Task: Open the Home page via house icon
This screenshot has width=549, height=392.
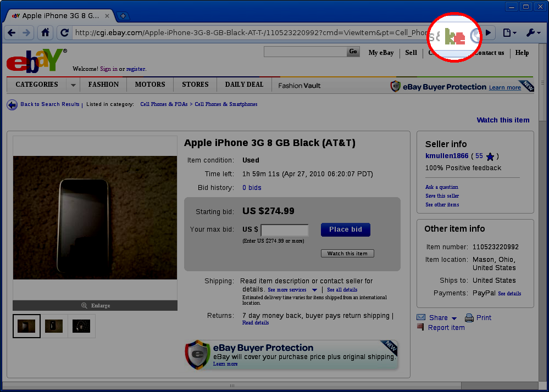Action: pyautogui.click(x=45, y=33)
